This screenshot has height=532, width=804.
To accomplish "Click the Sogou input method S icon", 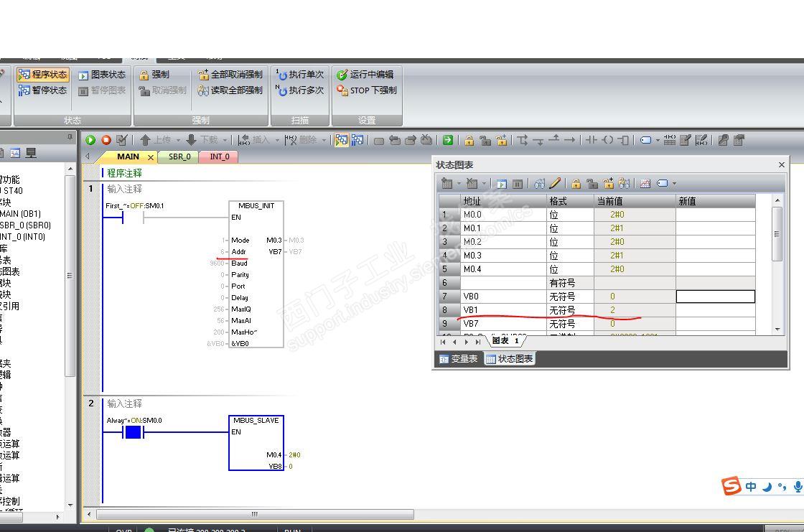I will 731,486.
